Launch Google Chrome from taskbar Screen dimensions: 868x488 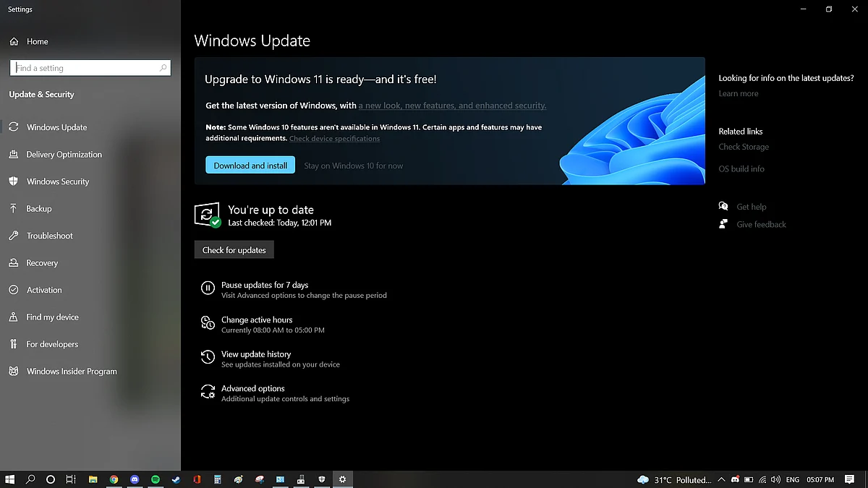pos(114,479)
